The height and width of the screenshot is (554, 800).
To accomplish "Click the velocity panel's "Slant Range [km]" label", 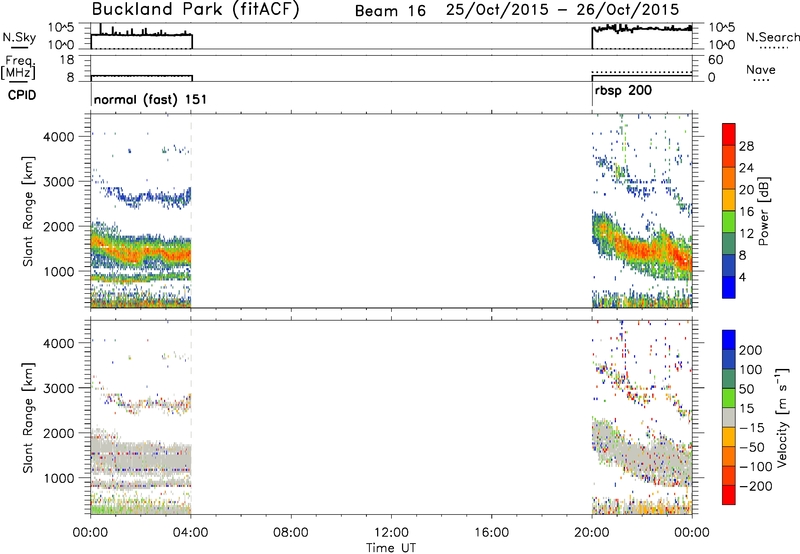I will click(28, 417).
